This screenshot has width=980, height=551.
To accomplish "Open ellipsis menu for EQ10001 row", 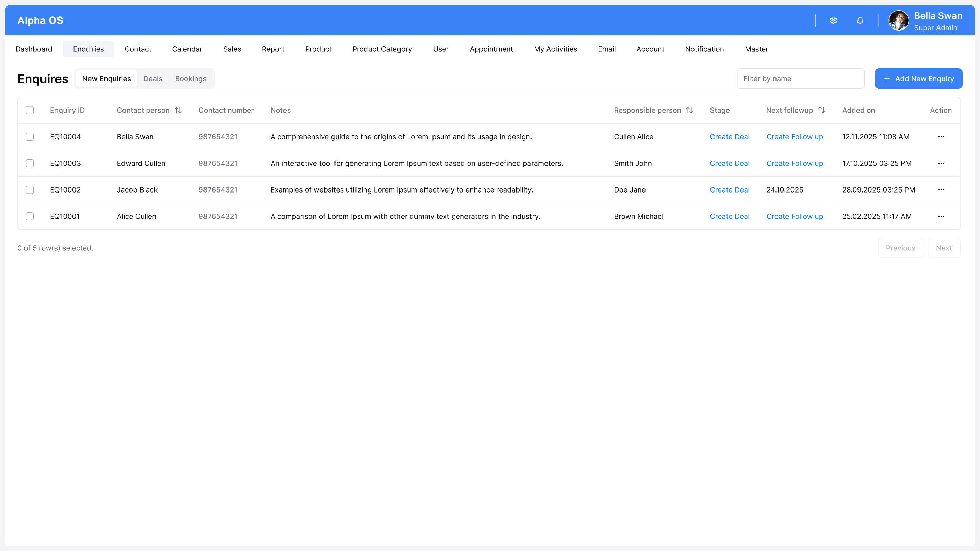I will [x=941, y=216].
